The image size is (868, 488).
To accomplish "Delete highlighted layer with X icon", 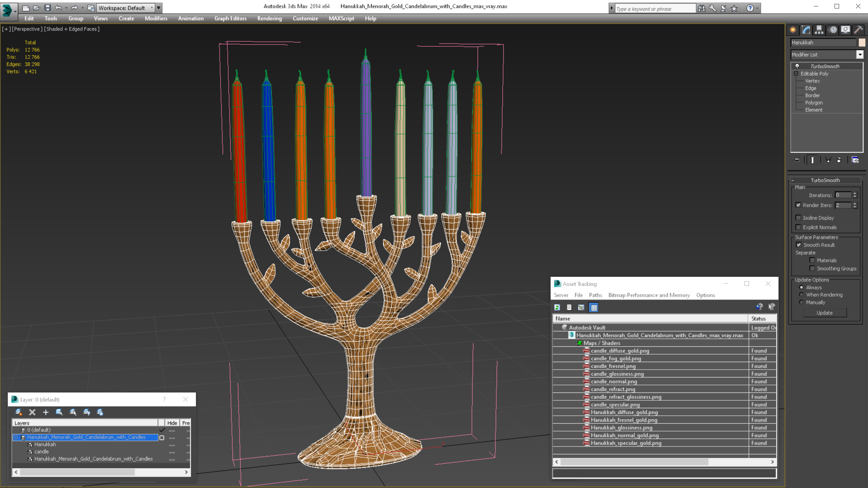I will tap(32, 412).
